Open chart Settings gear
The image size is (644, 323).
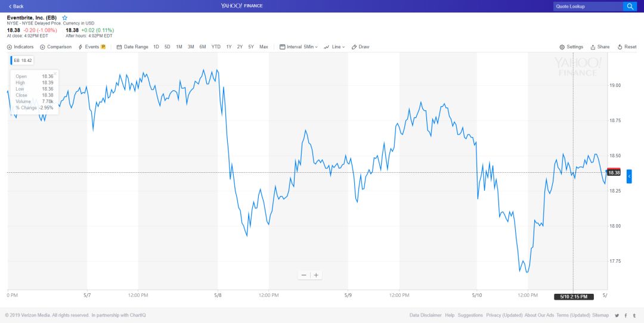(571, 46)
